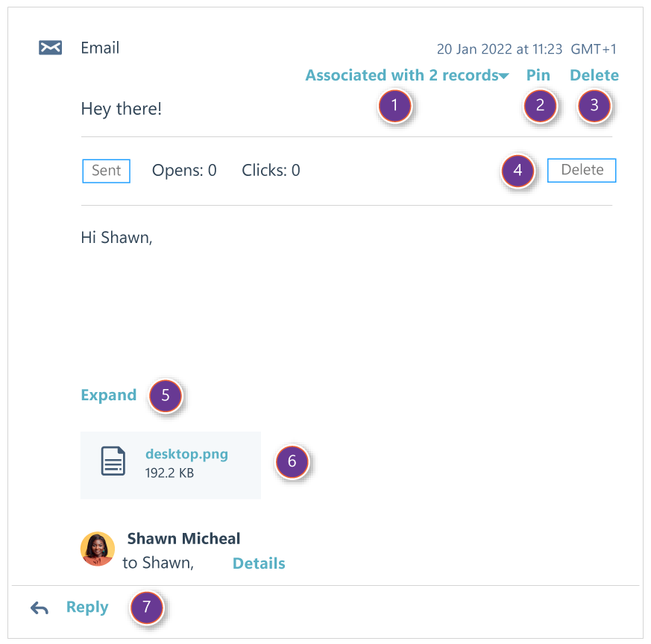Open the 'Associated with 2 records' dropdown

pos(406,75)
